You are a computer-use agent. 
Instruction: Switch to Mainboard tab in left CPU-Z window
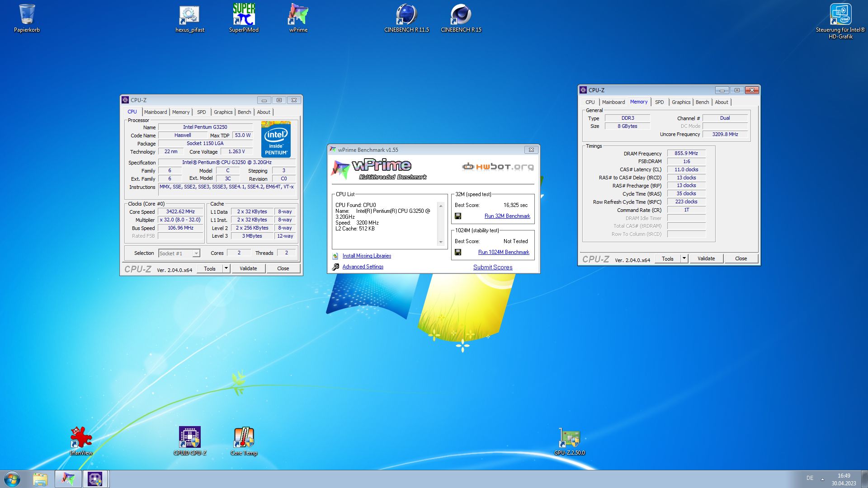coord(156,112)
